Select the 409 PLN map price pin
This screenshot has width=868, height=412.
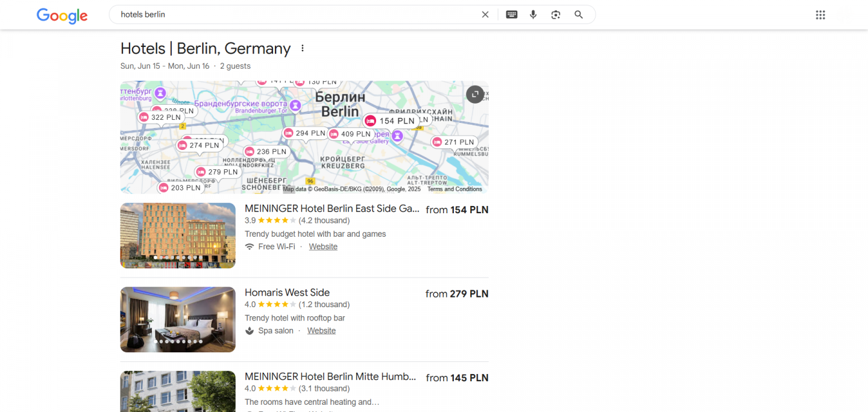(351, 134)
